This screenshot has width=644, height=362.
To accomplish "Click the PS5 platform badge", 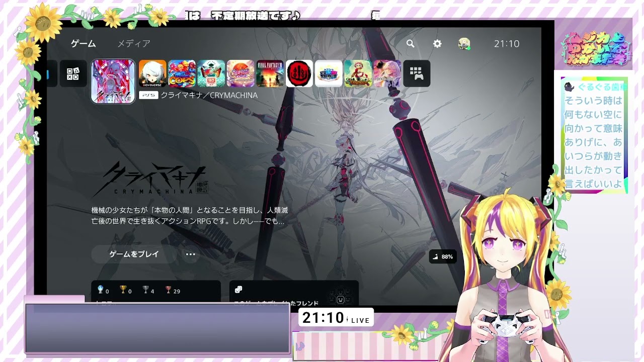I will [x=148, y=95].
